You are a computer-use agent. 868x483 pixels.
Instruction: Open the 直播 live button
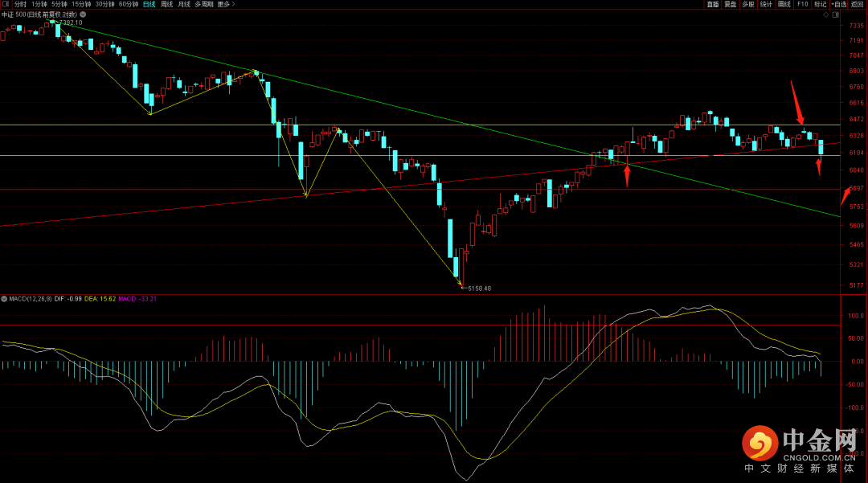click(712, 4)
